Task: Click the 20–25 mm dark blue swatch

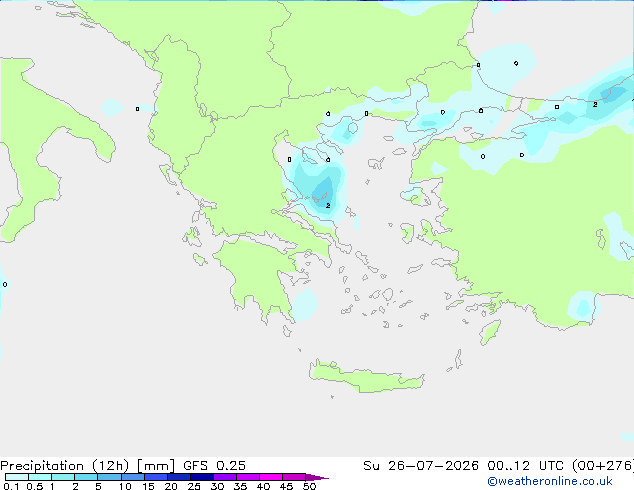Action: 179,477
